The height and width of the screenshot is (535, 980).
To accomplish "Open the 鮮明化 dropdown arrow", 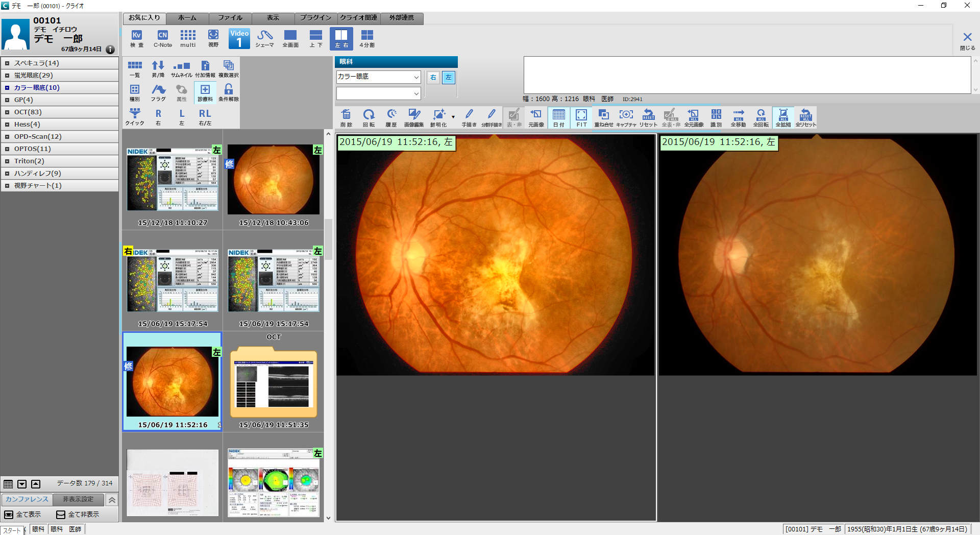I will coord(453,117).
